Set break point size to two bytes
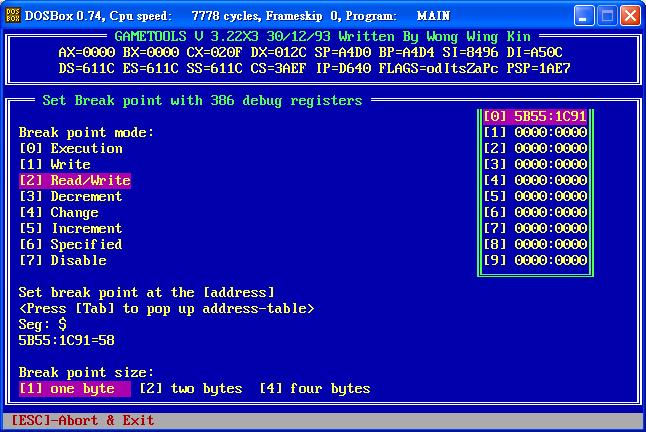646x432 pixels. (191, 388)
